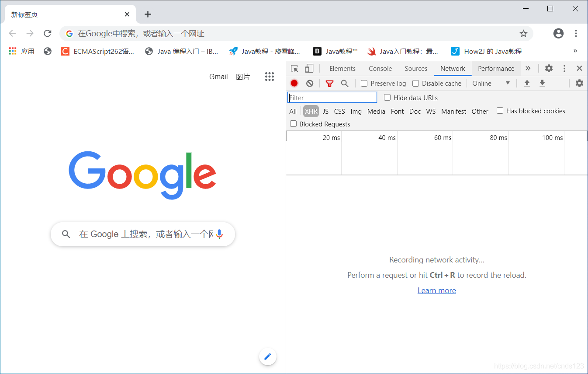Bookmark this page with star icon
The image size is (588, 374).
click(x=523, y=34)
